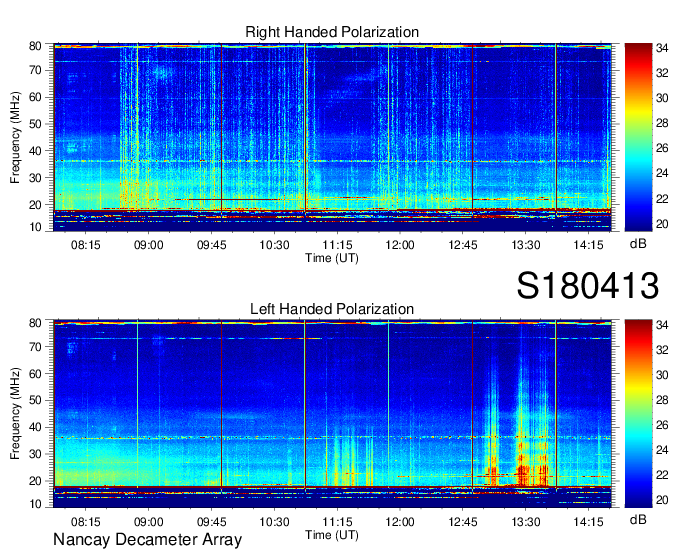Click the 13:30 tick on Right Handed time axis
The image size is (680, 552).
tap(526, 245)
